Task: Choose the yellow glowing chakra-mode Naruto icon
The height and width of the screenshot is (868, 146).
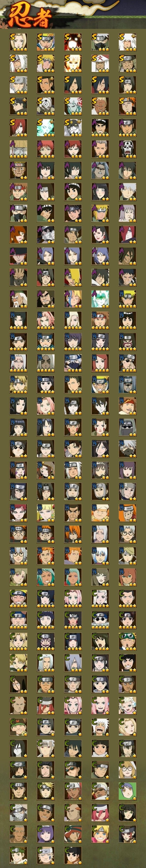Action: [x=73, y=63]
